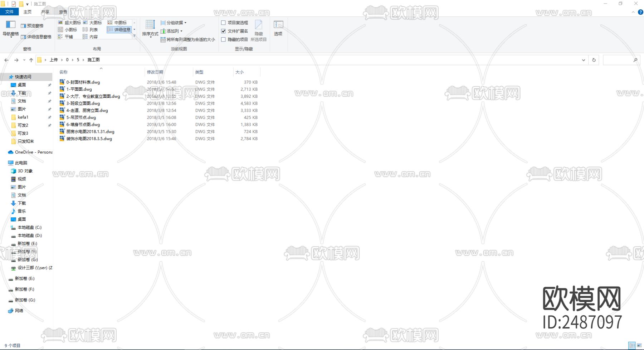Refresh the current folder
The image size is (644, 350).
pos(594,60)
